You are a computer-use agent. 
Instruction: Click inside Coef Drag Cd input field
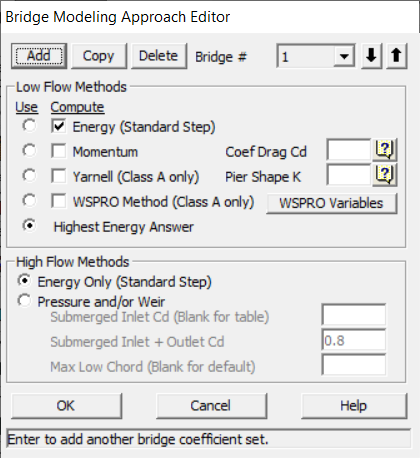349,150
